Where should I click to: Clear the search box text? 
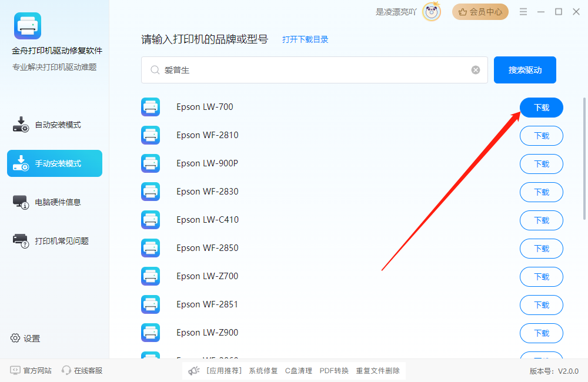[476, 70]
